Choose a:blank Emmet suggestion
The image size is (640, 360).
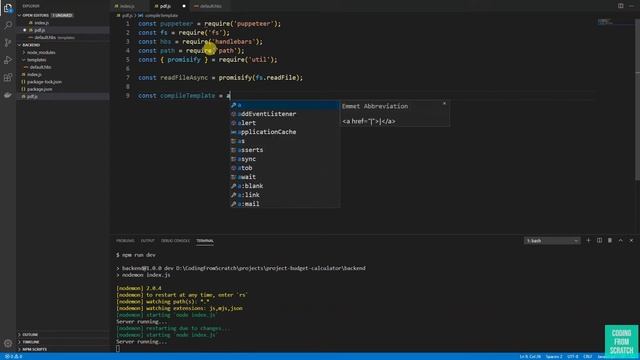click(x=284, y=186)
